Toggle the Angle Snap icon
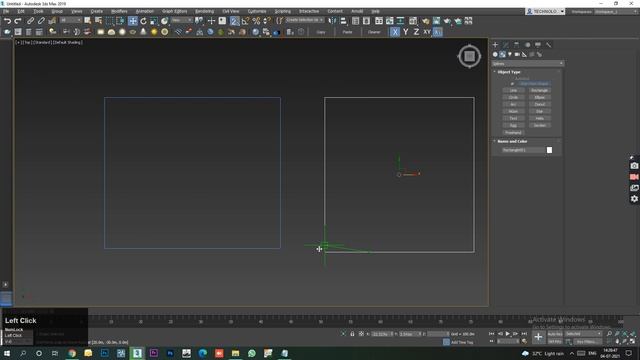 pos(245,21)
